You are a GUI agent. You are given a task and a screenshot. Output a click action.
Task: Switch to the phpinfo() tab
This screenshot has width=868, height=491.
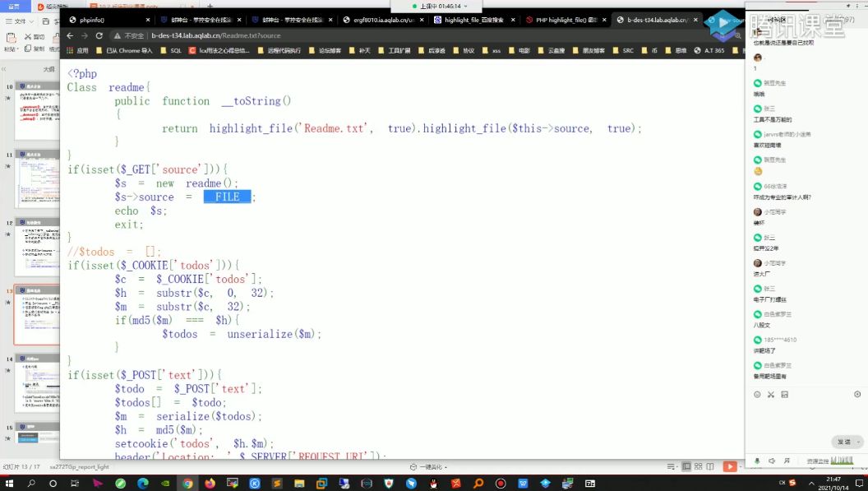[92, 20]
